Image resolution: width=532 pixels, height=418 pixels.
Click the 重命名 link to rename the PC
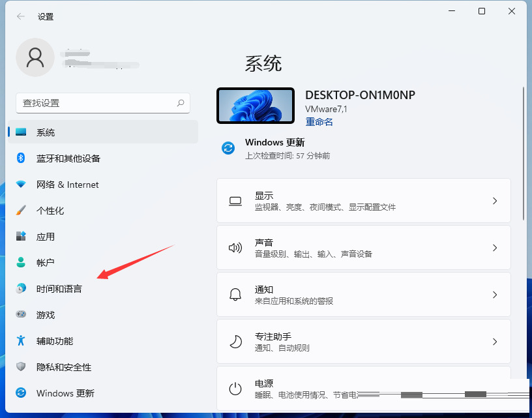319,122
